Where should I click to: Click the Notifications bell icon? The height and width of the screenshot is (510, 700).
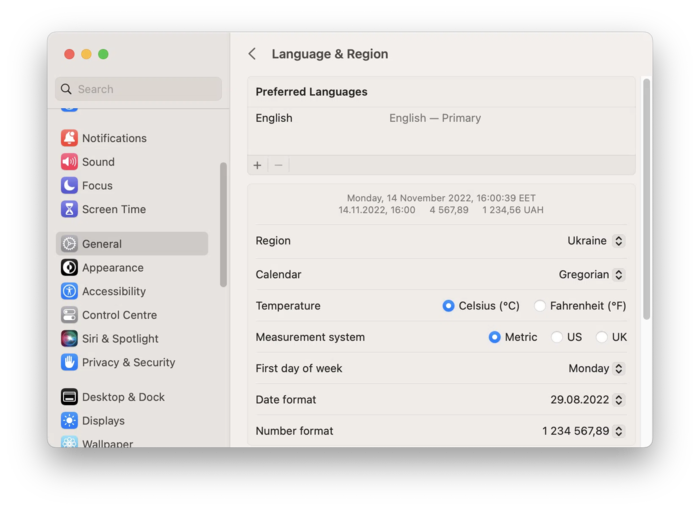tap(69, 138)
